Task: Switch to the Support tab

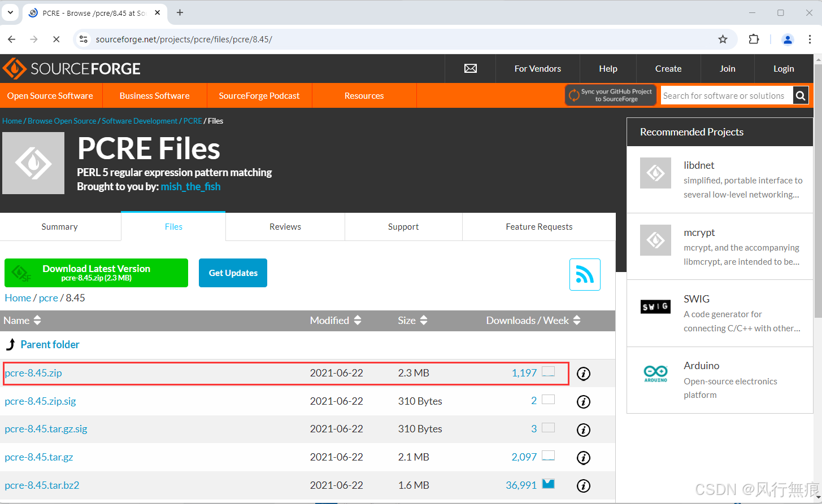Action: click(403, 227)
